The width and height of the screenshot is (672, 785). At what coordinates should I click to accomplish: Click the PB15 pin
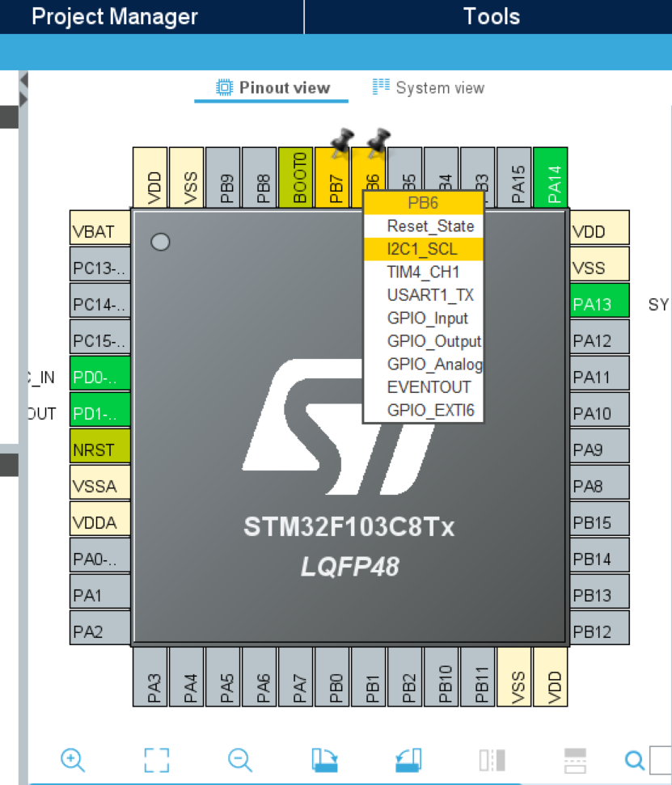599,519
